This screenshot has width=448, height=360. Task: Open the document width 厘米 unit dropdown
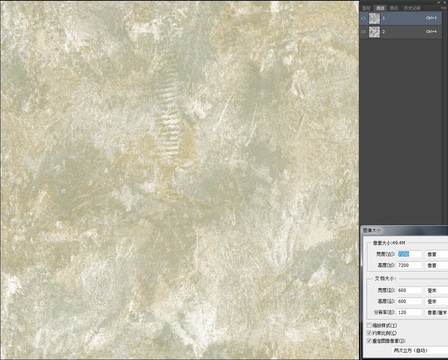(x=436, y=290)
